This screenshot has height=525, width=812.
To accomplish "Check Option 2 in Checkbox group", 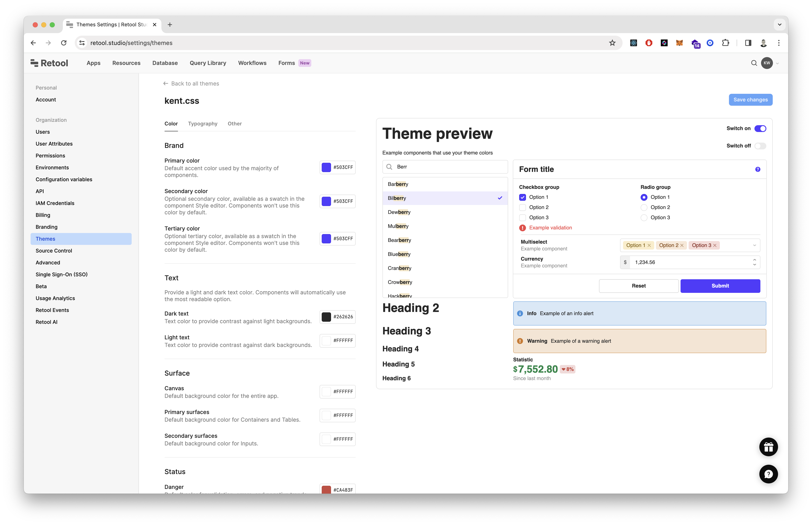I will tap(522, 208).
